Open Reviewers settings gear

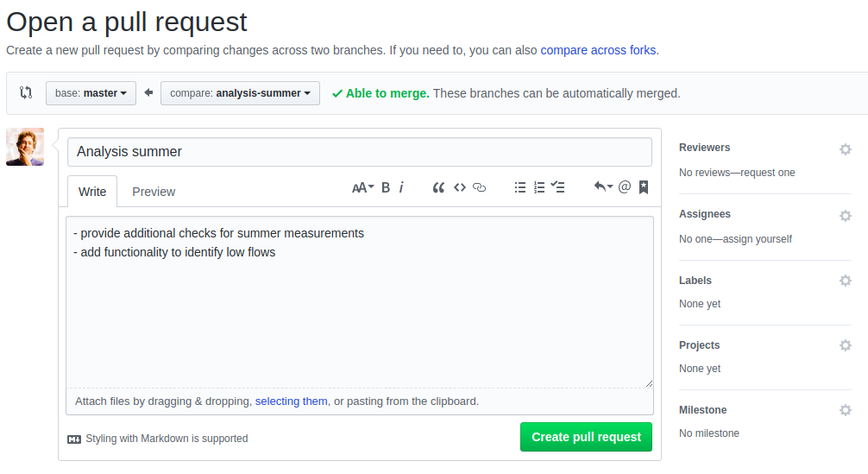tap(846, 149)
